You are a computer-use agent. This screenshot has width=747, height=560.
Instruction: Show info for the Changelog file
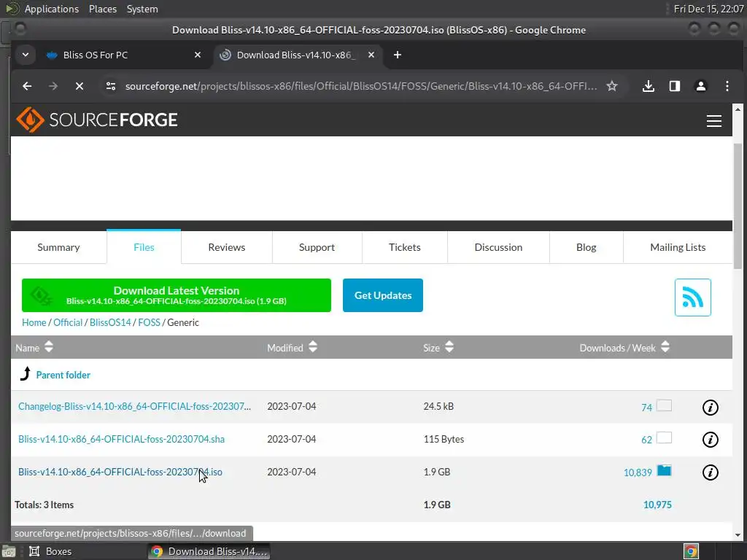pyautogui.click(x=710, y=407)
